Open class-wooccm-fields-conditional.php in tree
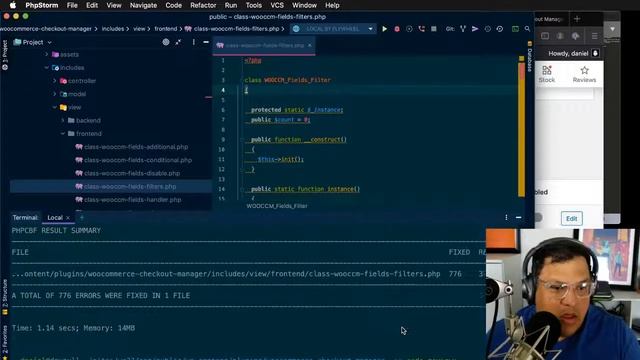This screenshot has height=360, width=640. pos(138,160)
